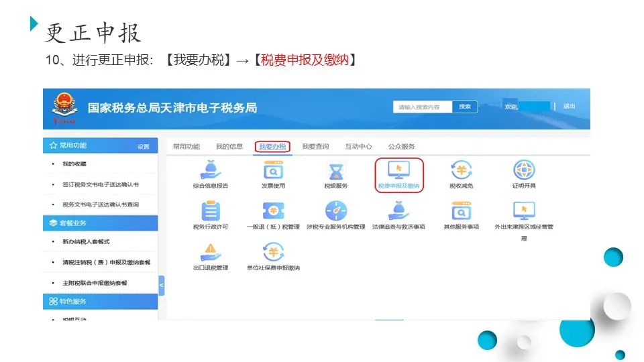
Task: Open 其他服务事项 icon
Action: pos(462,211)
